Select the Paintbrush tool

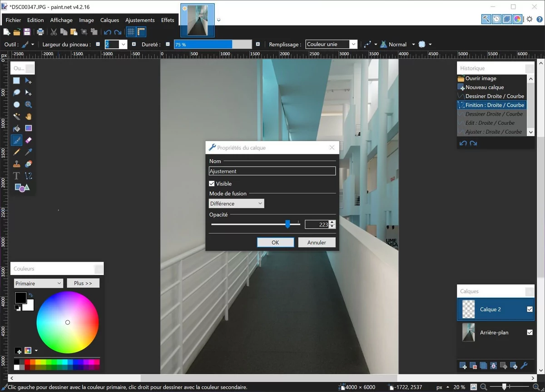(16, 140)
